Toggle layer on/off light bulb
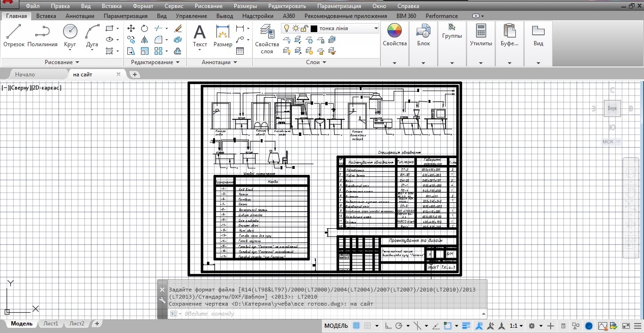This screenshot has height=333, width=644. coord(286,28)
